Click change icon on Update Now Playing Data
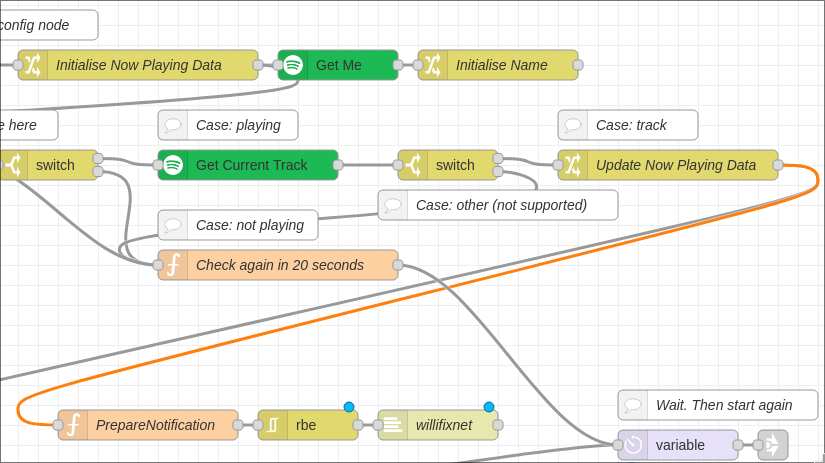 tap(573, 165)
